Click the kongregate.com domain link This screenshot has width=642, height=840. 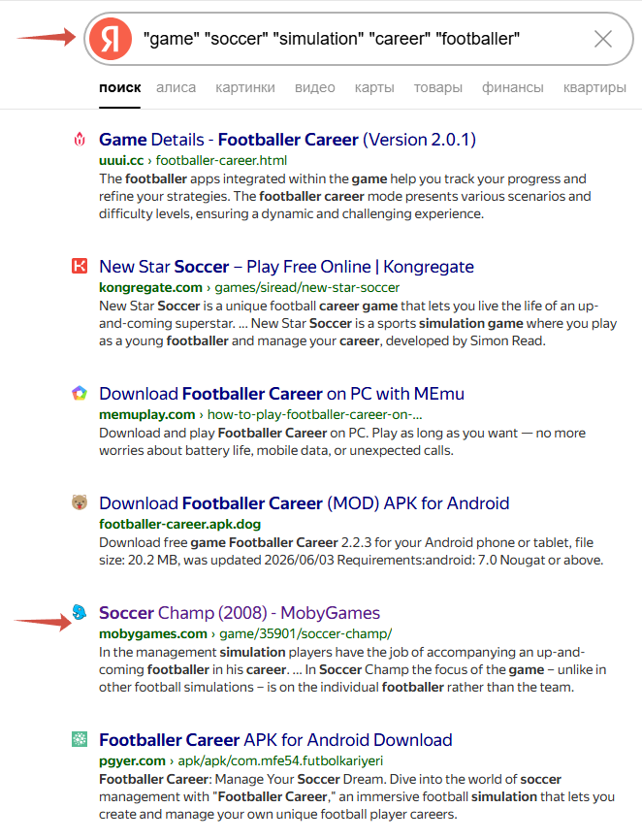pyautogui.click(x=150, y=287)
